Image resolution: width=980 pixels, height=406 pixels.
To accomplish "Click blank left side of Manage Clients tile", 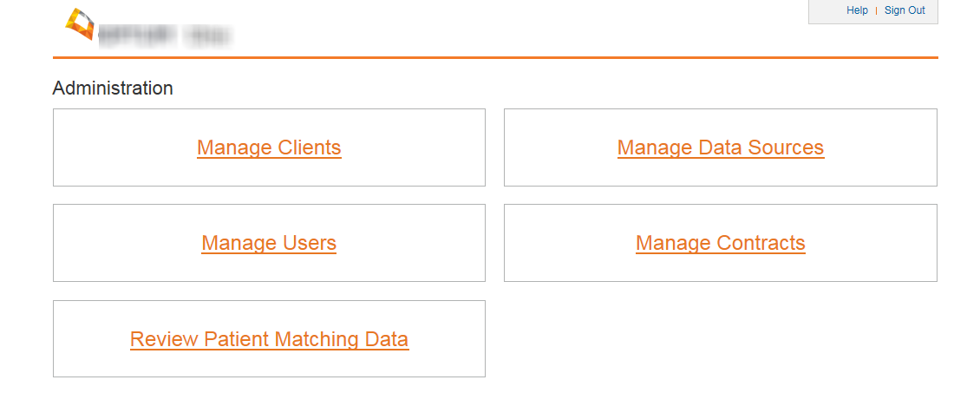I will (113, 147).
